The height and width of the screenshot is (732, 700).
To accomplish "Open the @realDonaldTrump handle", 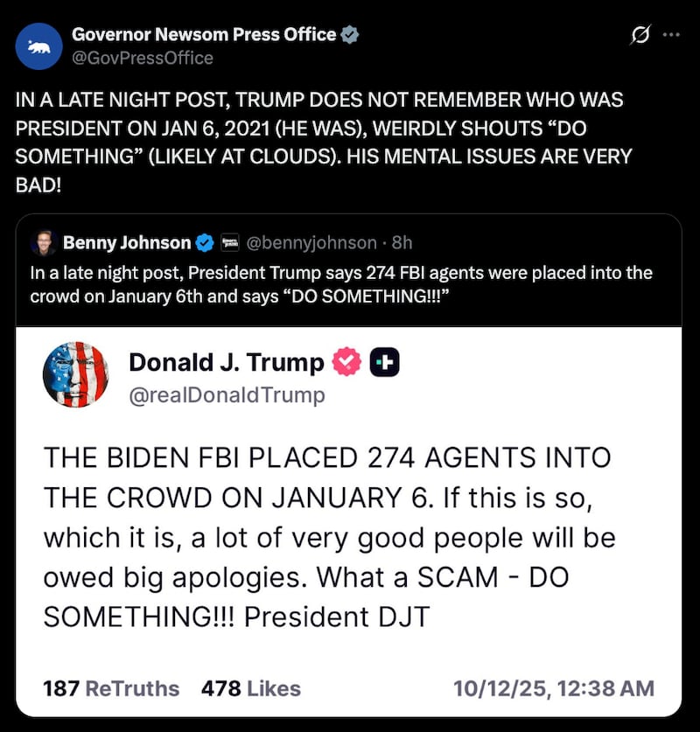I will point(227,395).
